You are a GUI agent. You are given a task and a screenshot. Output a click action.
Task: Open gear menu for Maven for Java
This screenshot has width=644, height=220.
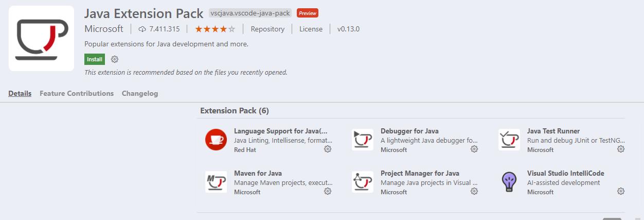tap(328, 191)
